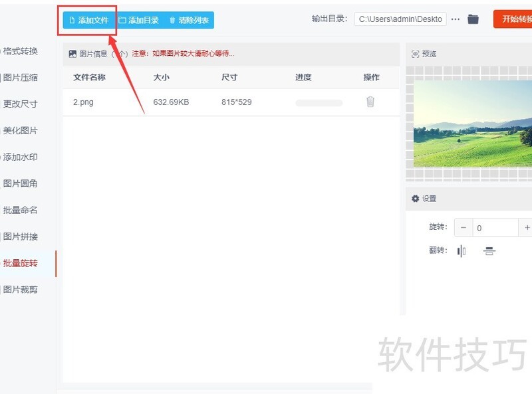This screenshot has width=532, height=394.
Task: Click the 添加目录 button
Action: coord(139,21)
